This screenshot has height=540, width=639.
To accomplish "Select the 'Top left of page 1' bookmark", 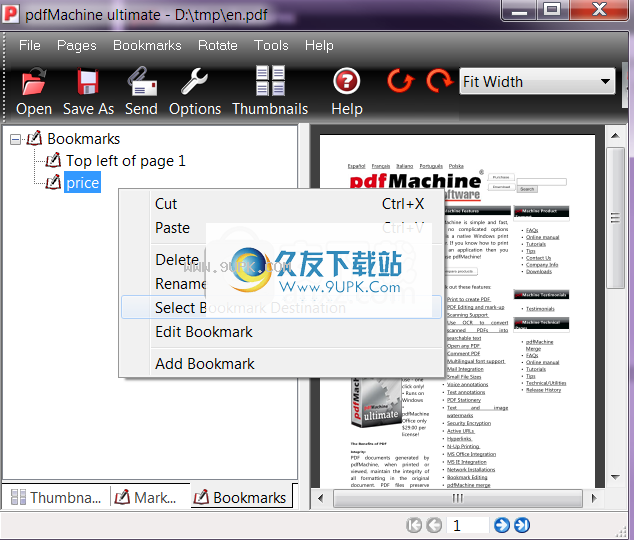I will click(x=126, y=161).
